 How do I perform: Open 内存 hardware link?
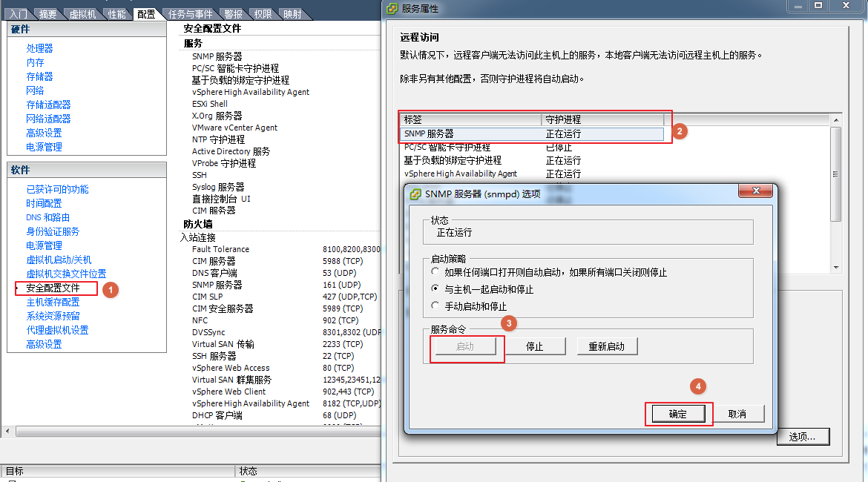35,62
